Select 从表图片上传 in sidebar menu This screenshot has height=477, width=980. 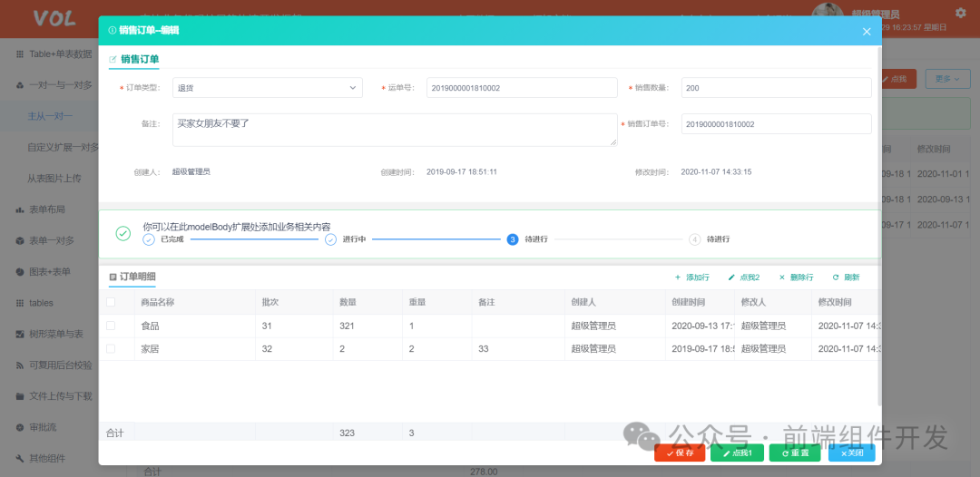[54, 179]
